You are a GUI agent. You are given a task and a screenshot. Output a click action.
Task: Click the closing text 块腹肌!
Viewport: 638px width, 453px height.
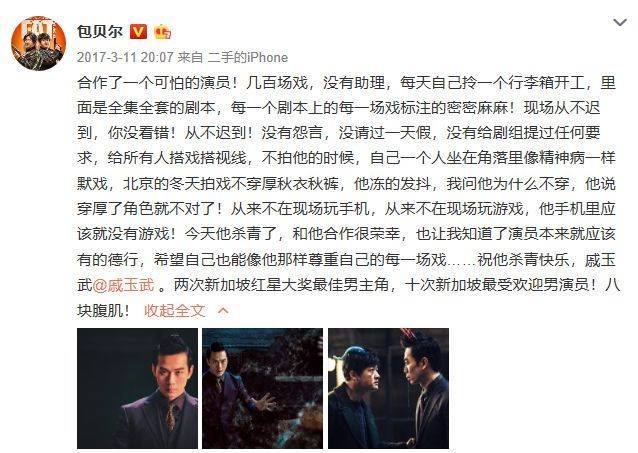(x=103, y=311)
